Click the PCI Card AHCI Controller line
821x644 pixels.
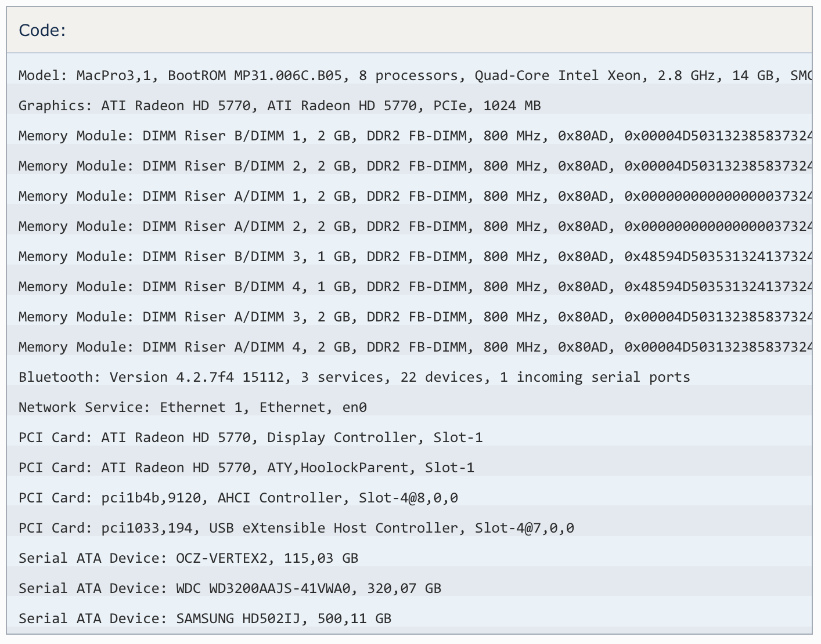click(x=238, y=498)
